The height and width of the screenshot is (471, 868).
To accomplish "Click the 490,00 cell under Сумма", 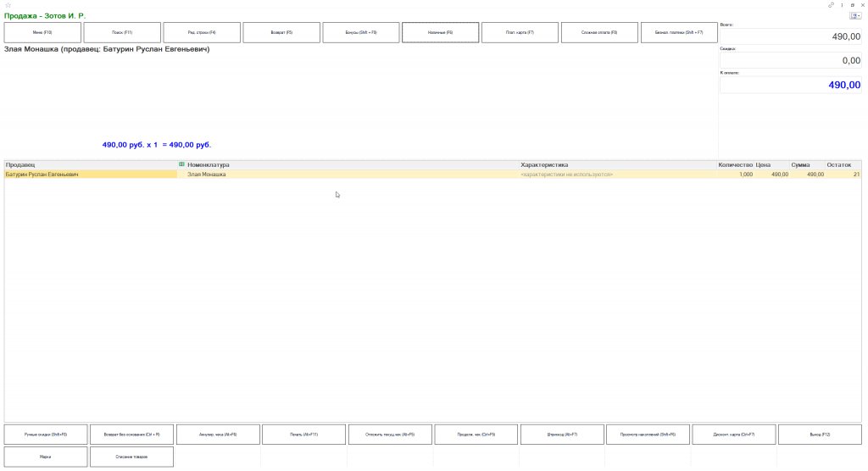I will (x=807, y=175).
